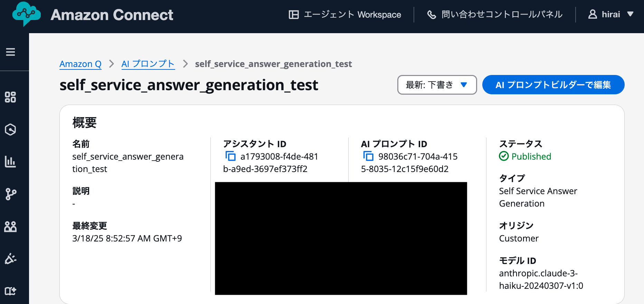
Task: Click the Self Service Answer Generation type
Action: pyautogui.click(x=538, y=197)
